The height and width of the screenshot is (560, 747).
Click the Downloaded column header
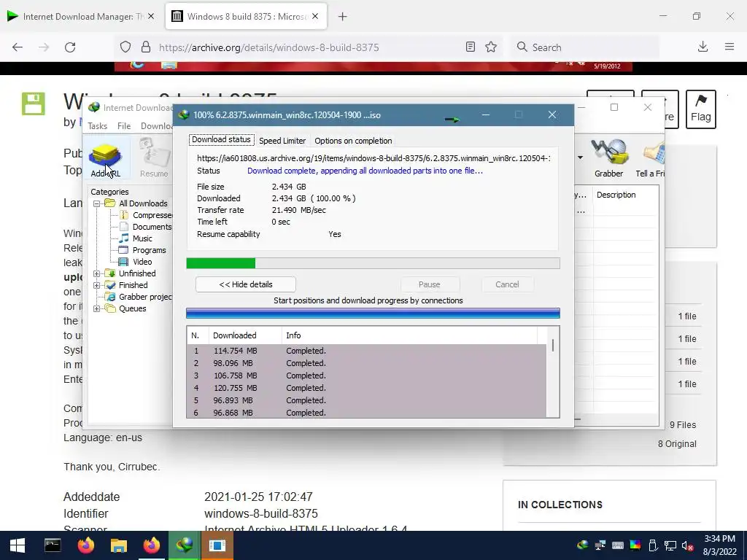coord(245,335)
